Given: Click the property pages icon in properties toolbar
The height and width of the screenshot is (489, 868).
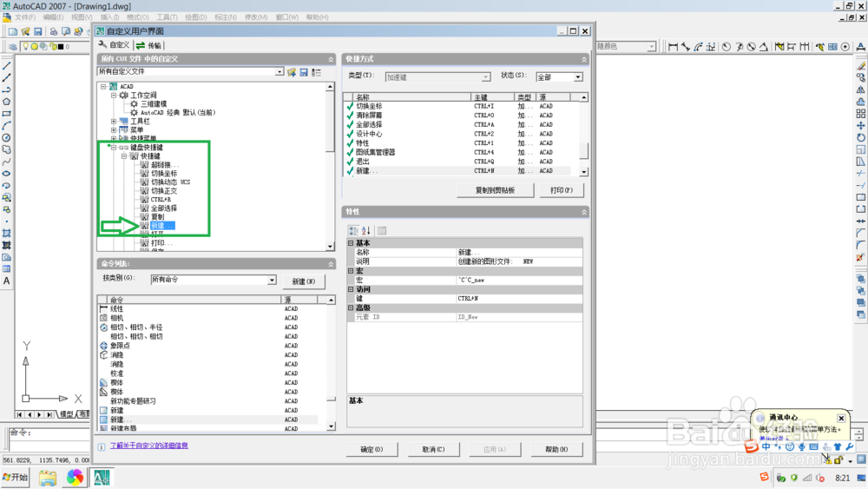Looking at the screenshot, I should (382, 230).
